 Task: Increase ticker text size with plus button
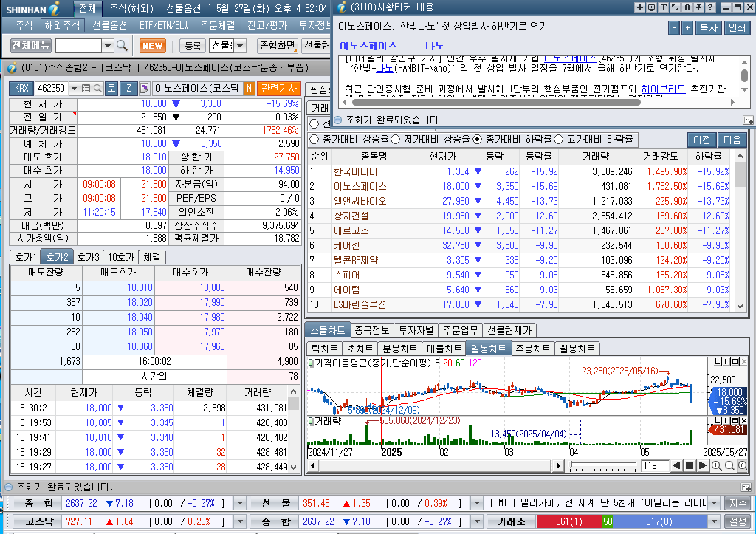pos(687,28)
